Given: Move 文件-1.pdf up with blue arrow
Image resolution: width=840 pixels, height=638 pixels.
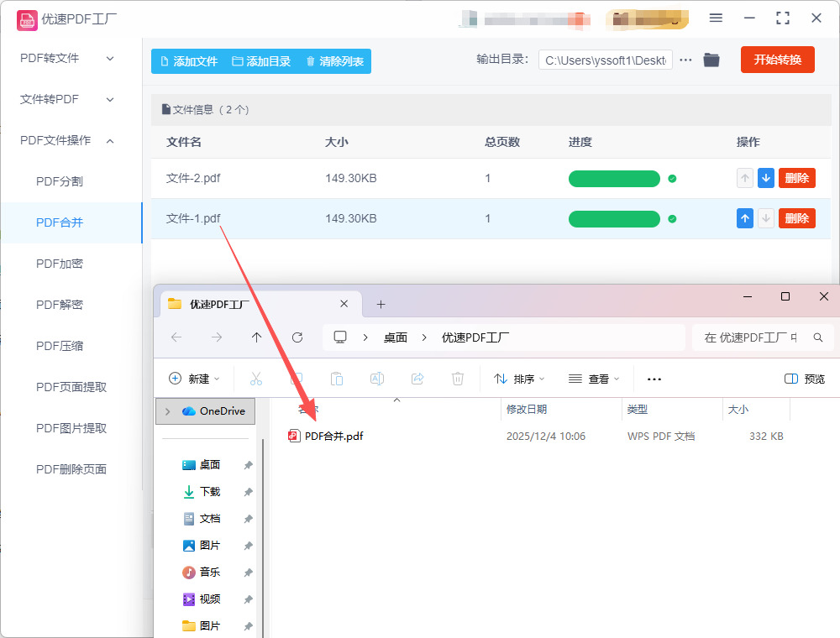Looking at the screenshot, I should click(x=744, y=218).
